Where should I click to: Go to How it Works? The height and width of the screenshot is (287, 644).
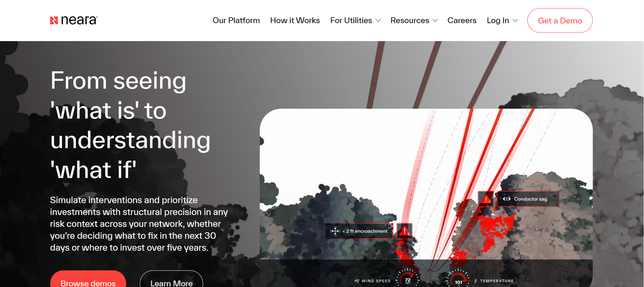[295, 20]
